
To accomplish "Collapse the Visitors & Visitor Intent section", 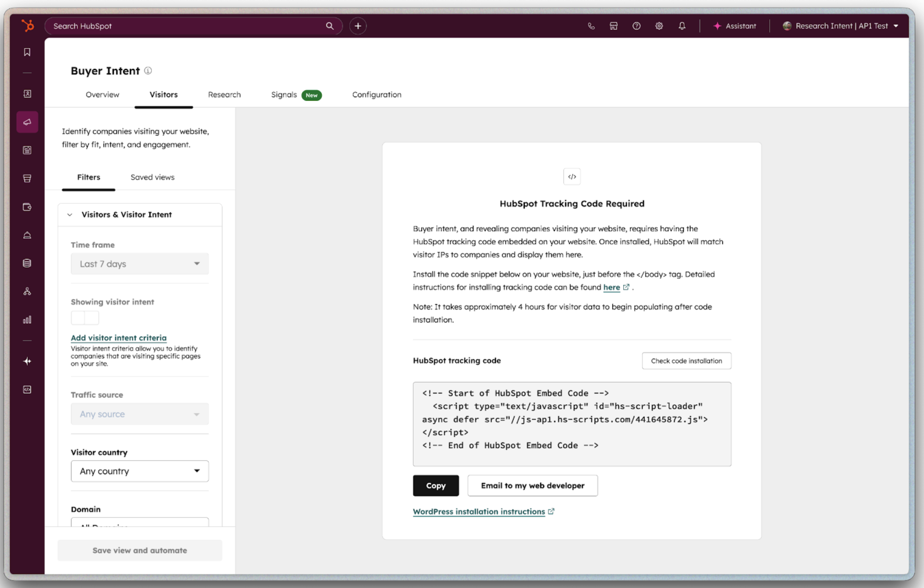I will (70, 214).
